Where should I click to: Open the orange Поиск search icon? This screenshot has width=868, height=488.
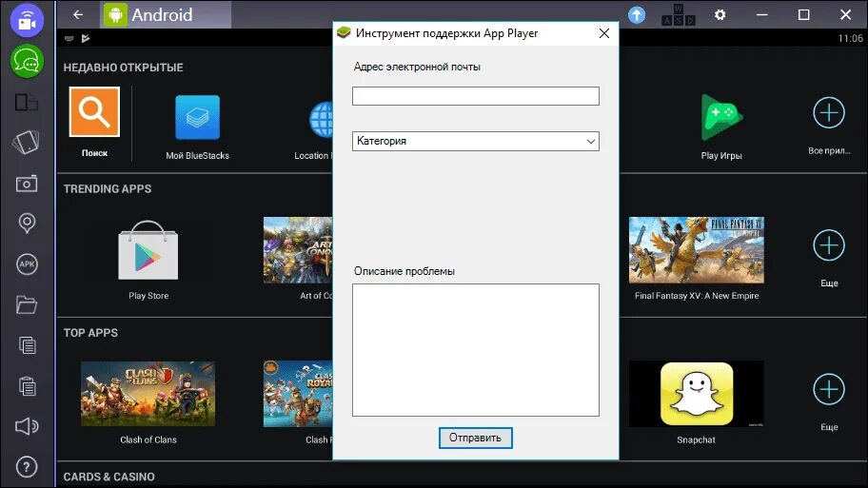[94, 111]
